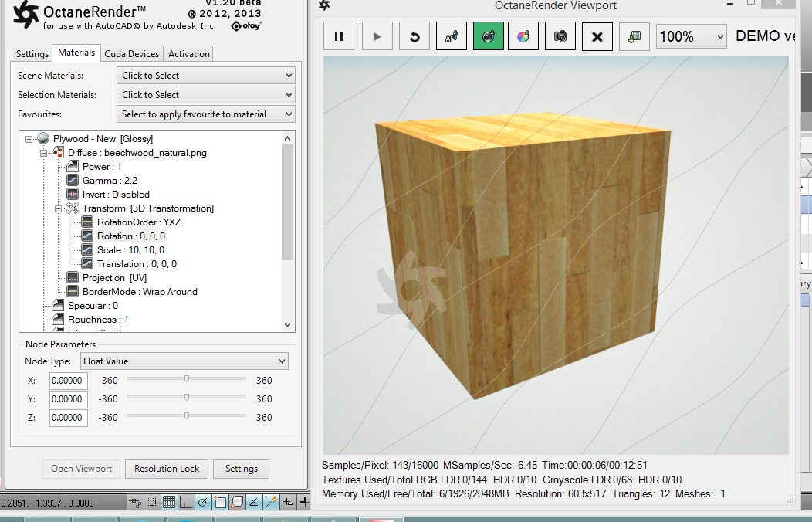This screenshot has height=522, width=812.
Task: Click the Invert node icon
Action: tap(73, 194)
